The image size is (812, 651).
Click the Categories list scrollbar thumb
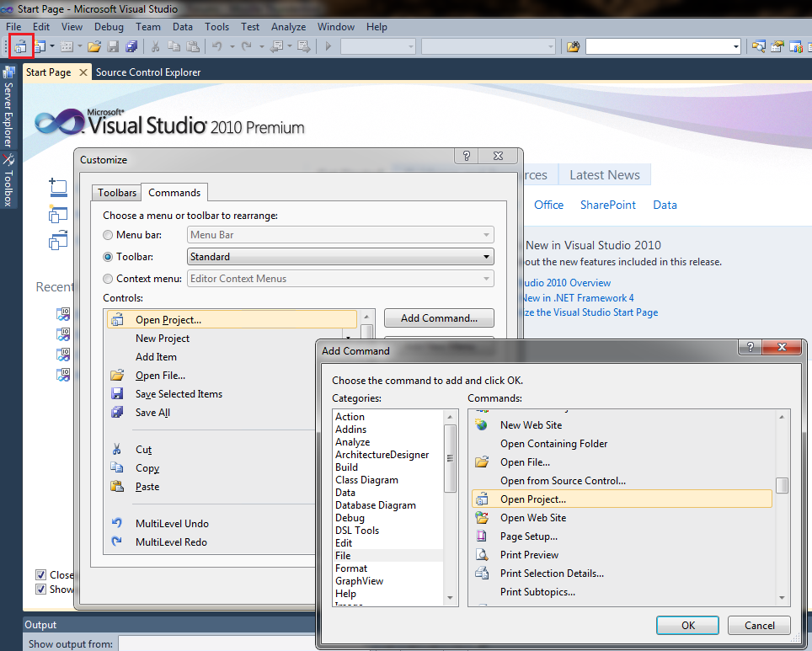tap(450, 458)
